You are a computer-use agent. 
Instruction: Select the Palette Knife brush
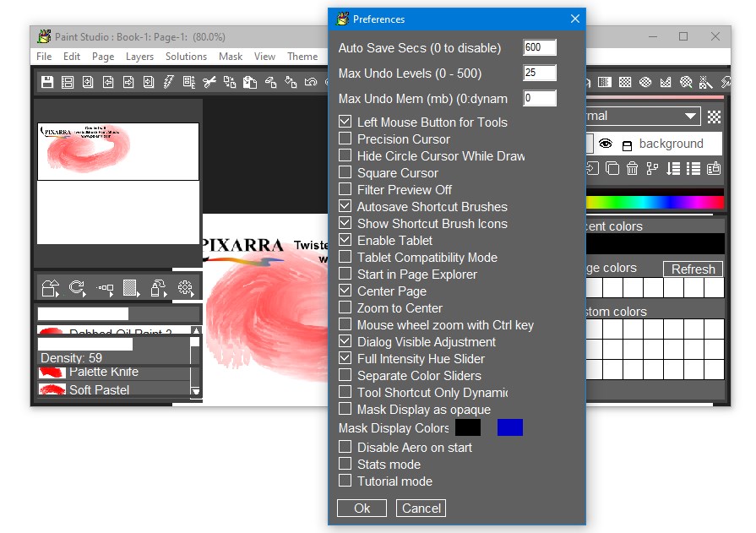pos(114,373)
